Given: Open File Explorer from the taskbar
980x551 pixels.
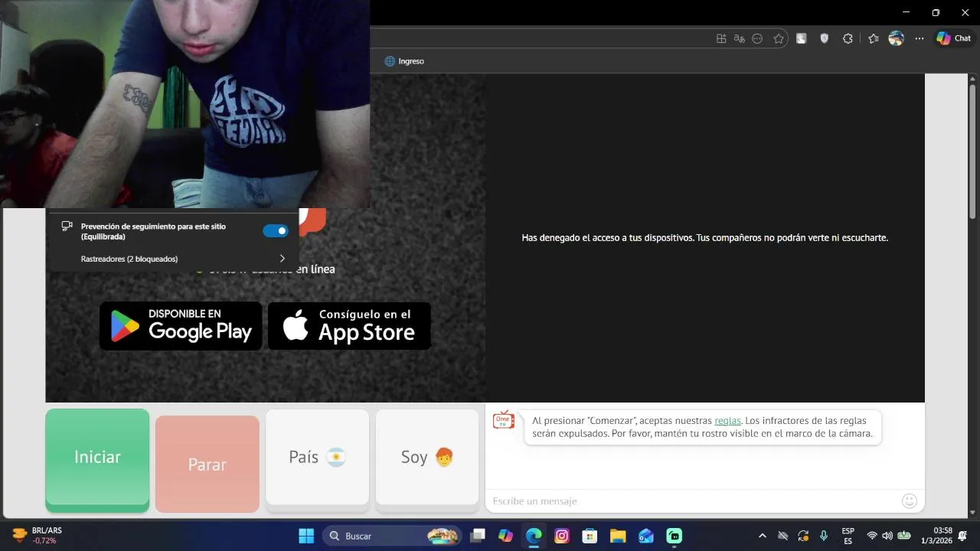Looking at the screenshot, I should click(618, 536).
